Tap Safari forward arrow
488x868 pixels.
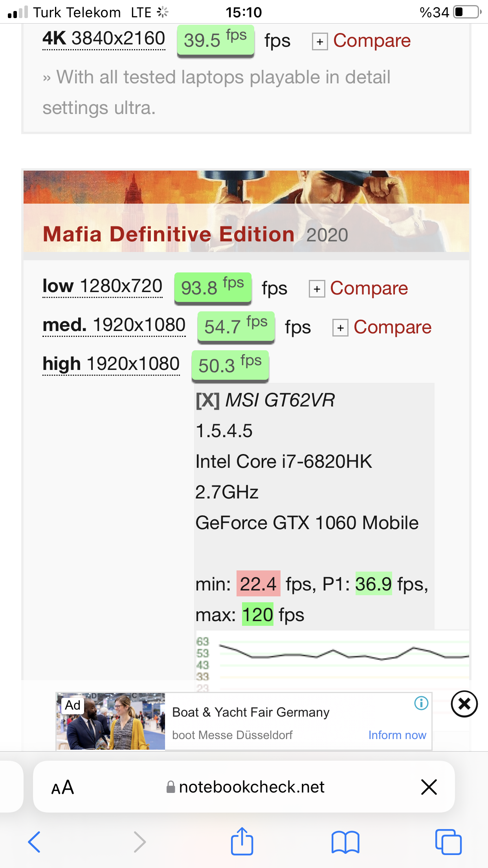(x=139, y=842)
